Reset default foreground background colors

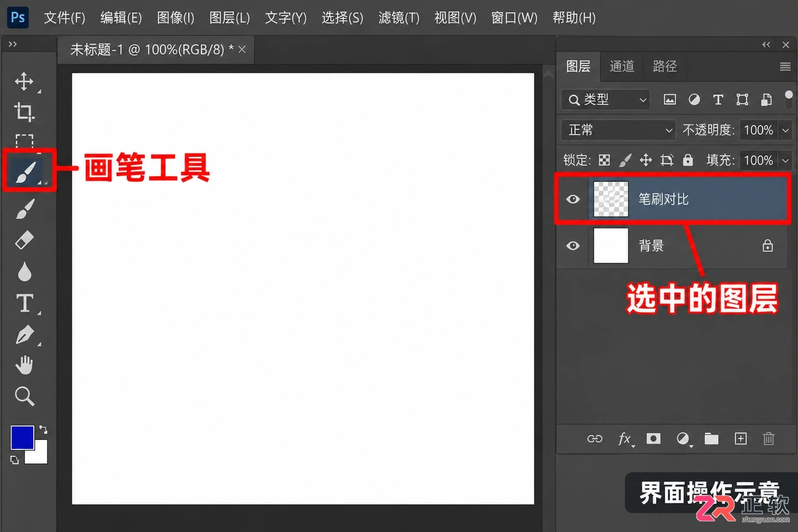[x=14, y=460]
